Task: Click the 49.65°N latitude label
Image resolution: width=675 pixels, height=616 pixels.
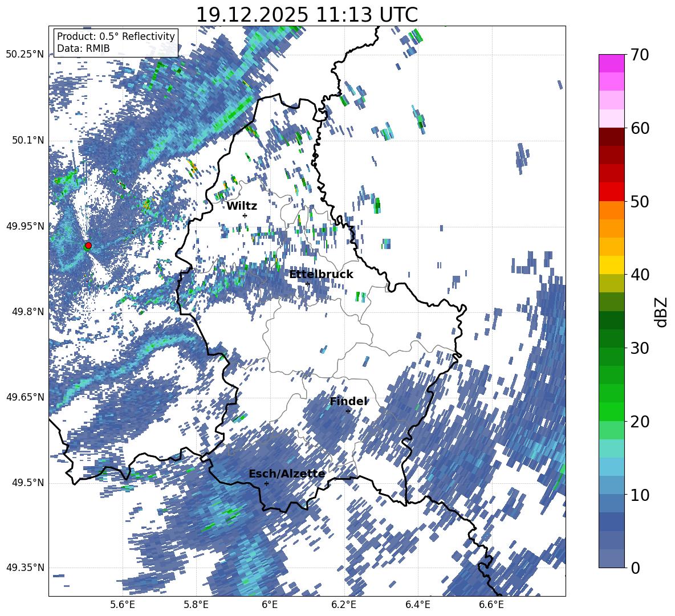Action: tap(25, 397)
